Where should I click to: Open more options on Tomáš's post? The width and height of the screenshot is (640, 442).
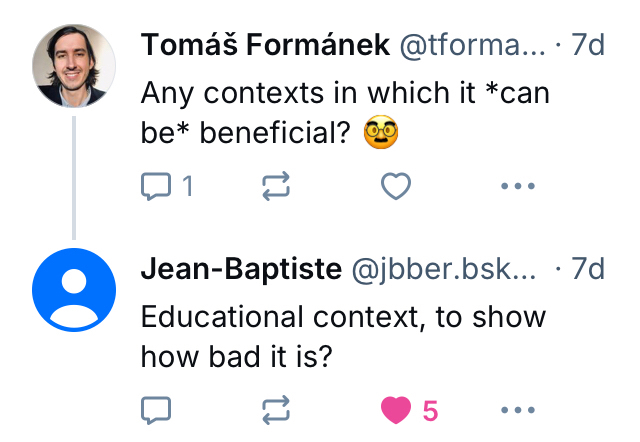pos(517,186)
